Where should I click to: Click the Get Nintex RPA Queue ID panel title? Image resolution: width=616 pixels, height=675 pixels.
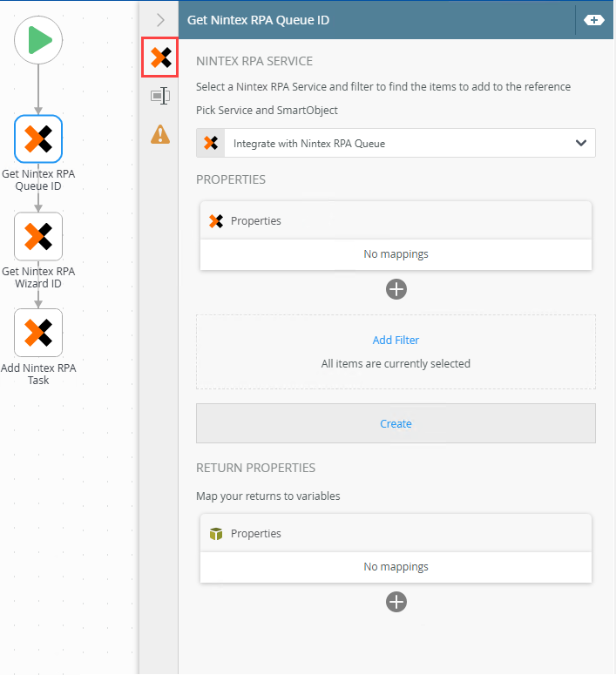pyautogui.click(x=258, y=19)
